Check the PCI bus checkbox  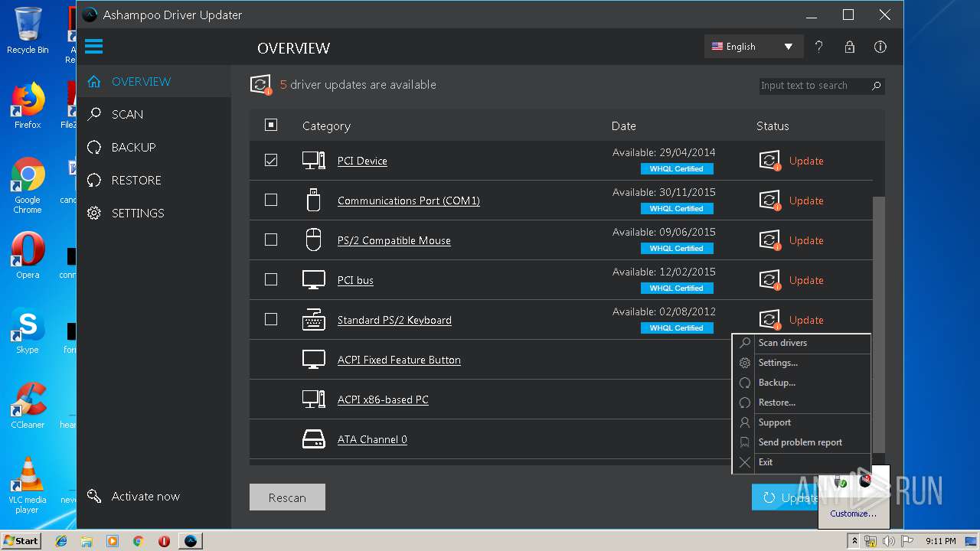tap(271, 279)
